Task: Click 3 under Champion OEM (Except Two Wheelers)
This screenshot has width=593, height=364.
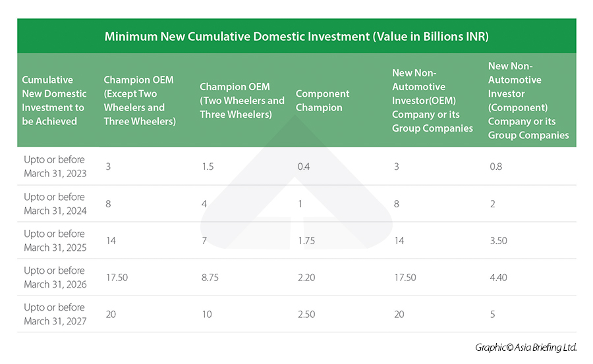Action: (108, 167)
